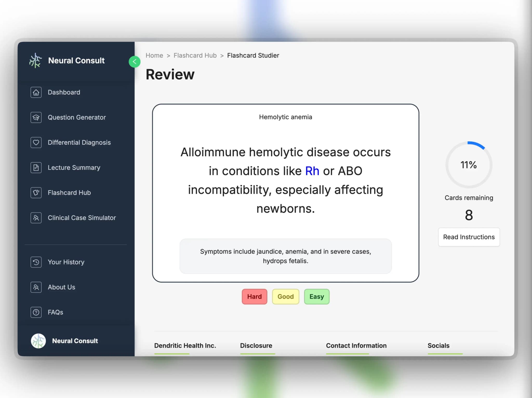This screenshot has height=398, width=532.
Task: Click the Dashboard icon in sidebar
Action: [36, 92]
